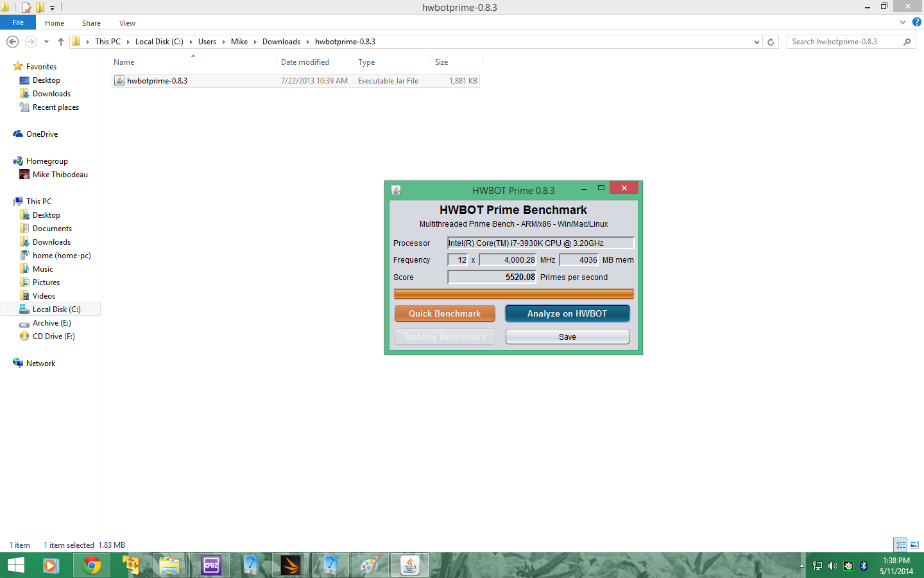Open Mike Thibodeau under Homegroup
The image size is (924, 578).
click(60, 175)
